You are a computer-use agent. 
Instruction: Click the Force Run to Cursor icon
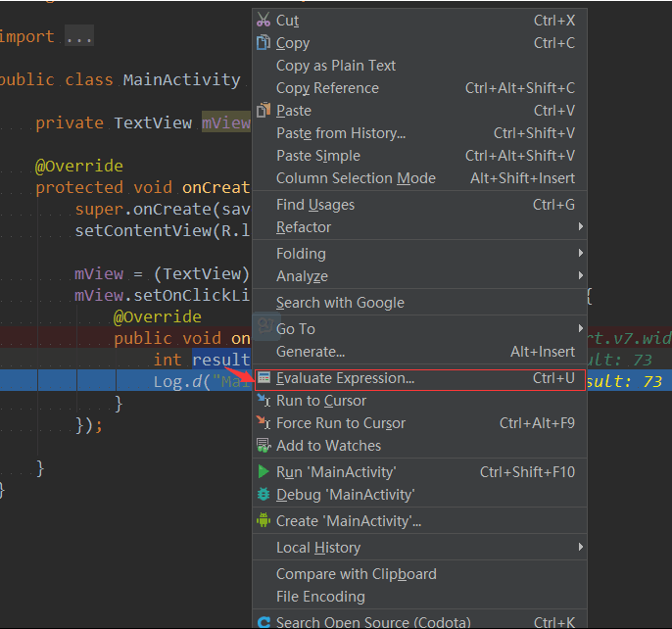pyautogui.click(x=264, y=423)
